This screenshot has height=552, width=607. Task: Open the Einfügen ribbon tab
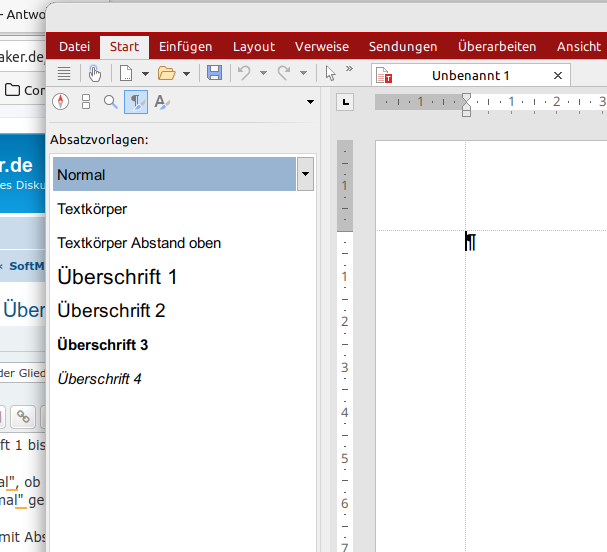click(185, 46)
